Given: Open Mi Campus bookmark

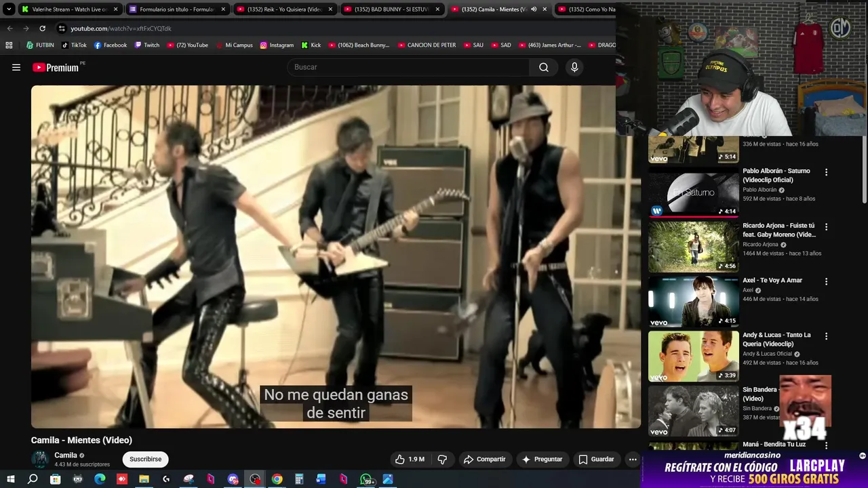Looking at the screenshot, I should point(234,45).
